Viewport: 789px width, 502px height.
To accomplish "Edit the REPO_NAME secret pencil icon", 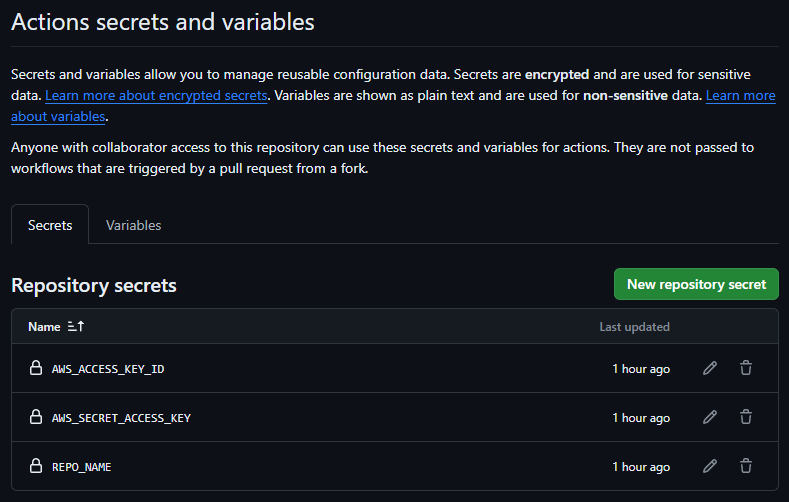I will 710,466.
